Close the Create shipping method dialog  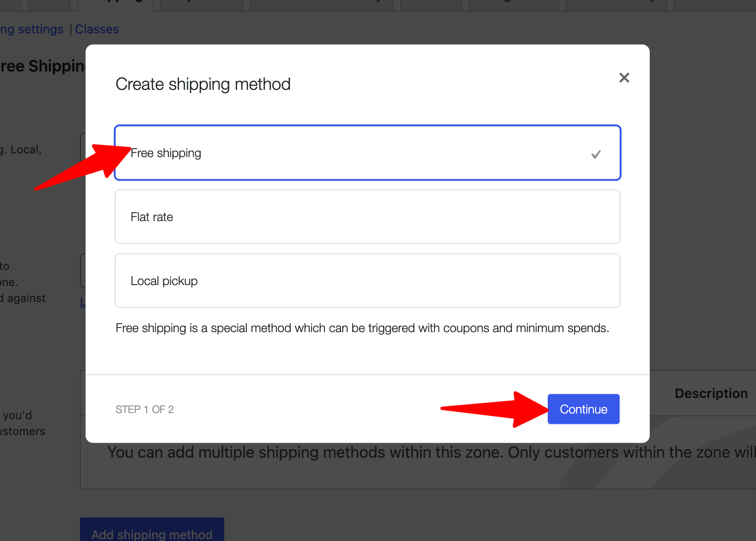pyautogui.click(x=624, y=78)
